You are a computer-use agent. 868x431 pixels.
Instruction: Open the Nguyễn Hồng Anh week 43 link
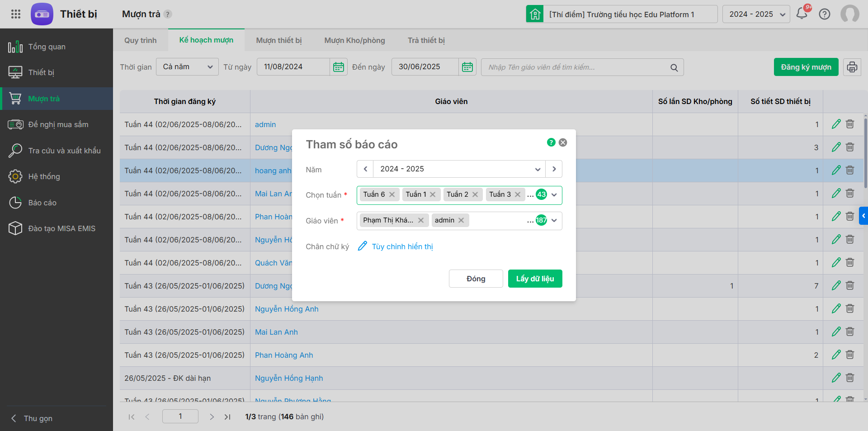pos(287,309)
